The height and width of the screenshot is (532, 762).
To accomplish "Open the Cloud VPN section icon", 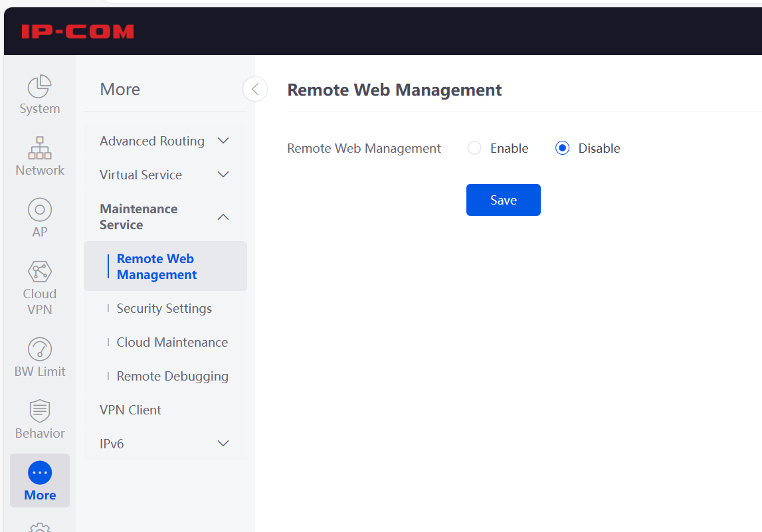I will point(39,271).
